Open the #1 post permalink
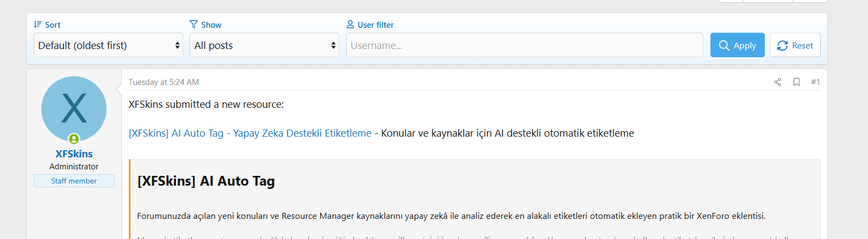Image resolution: width=868 pixels, height=239 pixels. point(815,82)
